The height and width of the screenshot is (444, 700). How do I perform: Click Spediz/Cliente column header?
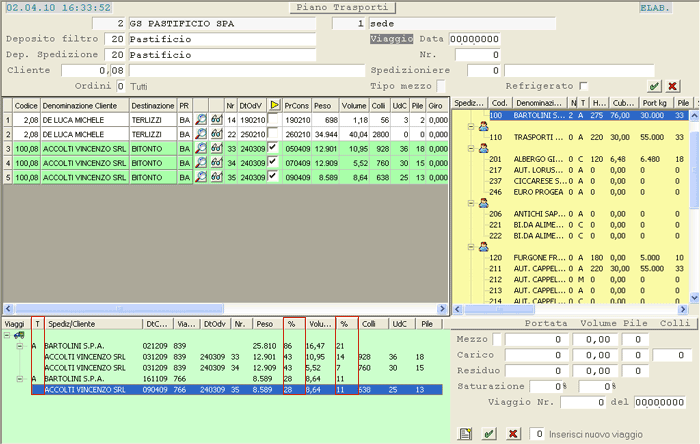(x=93, y=324)
